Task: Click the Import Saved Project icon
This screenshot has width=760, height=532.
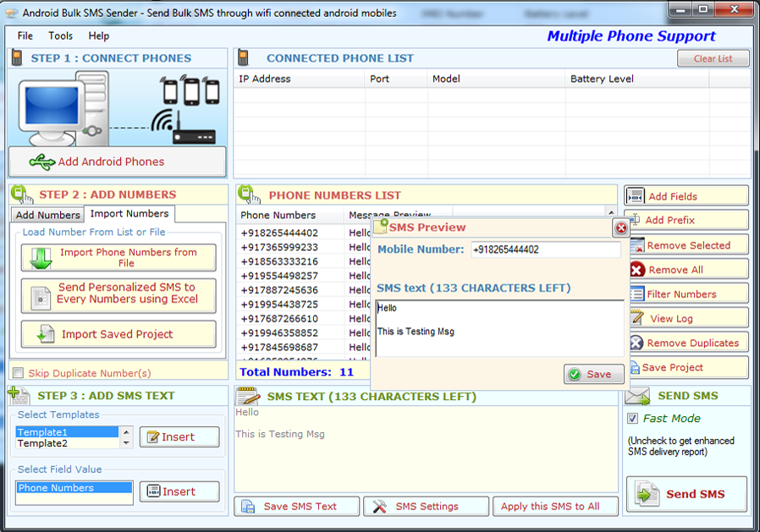Action: pos(45,334)
